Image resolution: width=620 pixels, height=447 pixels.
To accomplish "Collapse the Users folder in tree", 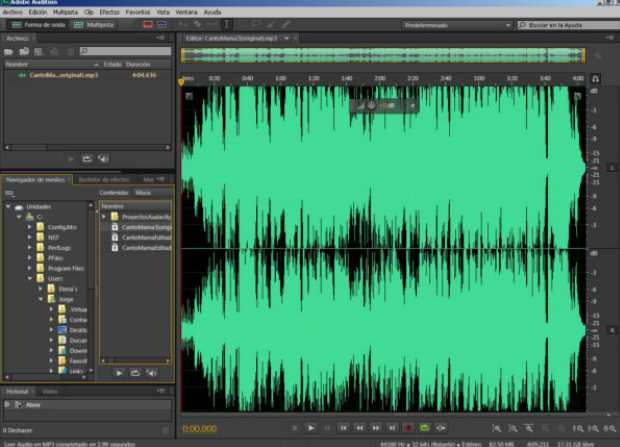I will point(31,277).
